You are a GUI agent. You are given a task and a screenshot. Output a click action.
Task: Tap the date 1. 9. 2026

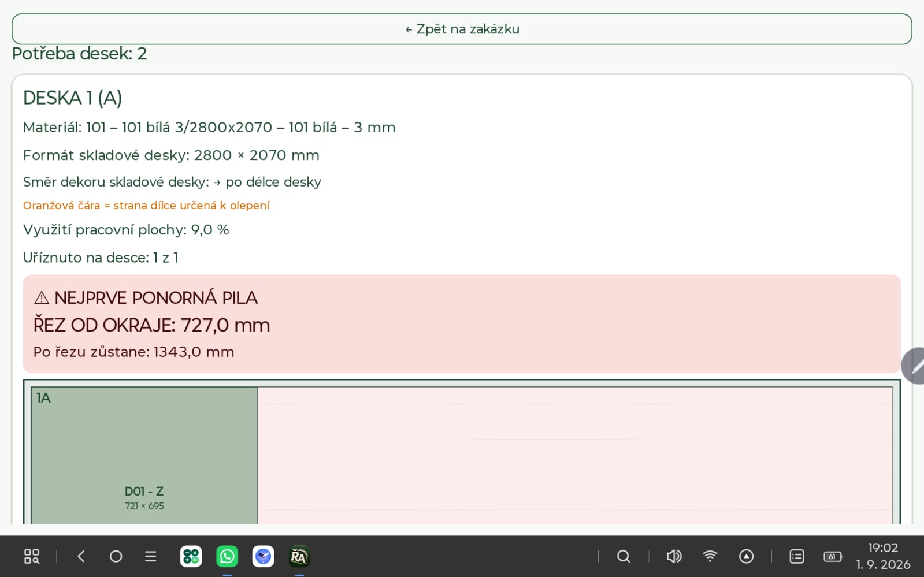coord(883,564)
